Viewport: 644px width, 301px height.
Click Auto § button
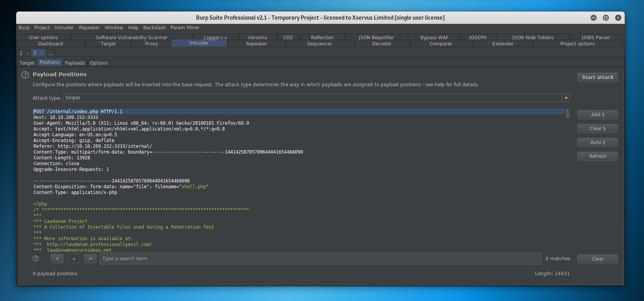click(x=597, y=142)
